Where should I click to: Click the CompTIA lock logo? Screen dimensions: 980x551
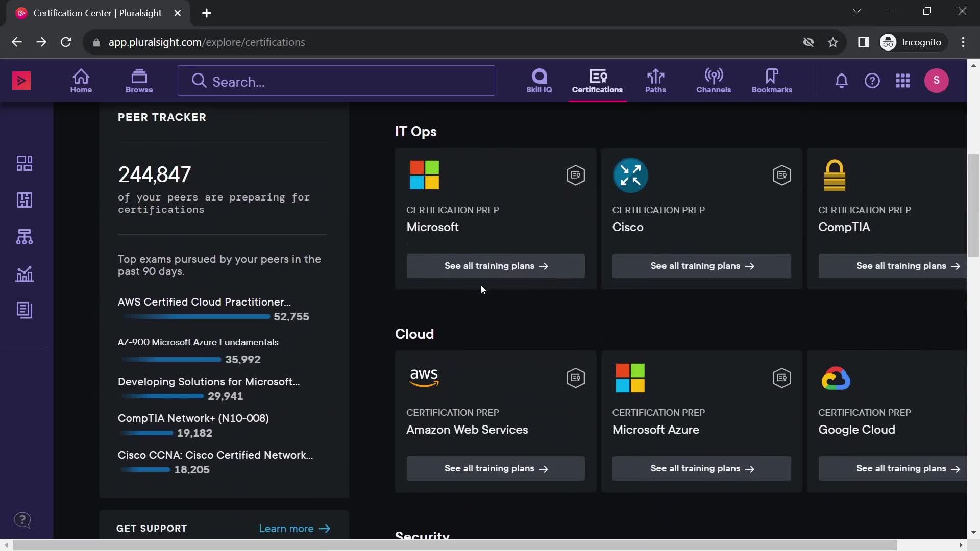(835, 175)
